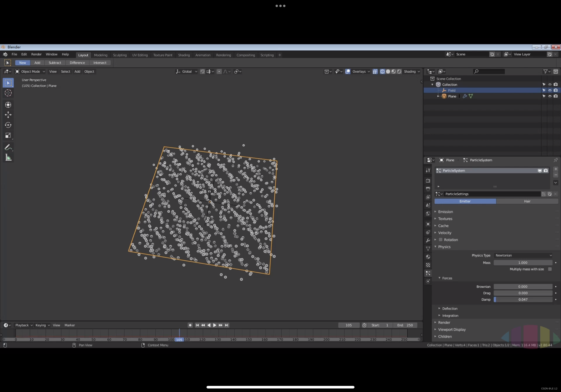The image size is (561, 392).
Task: Activate the Rotate tool
Action: coord(8,125)
